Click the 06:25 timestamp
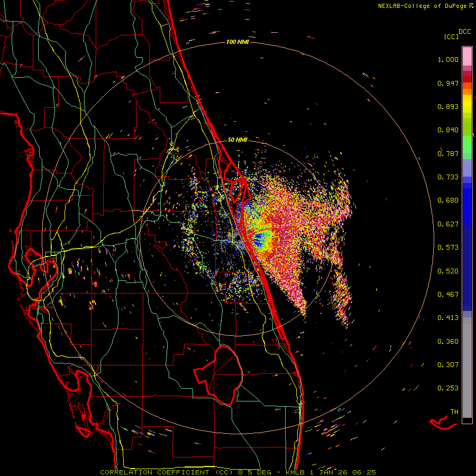 [x=364, y=472]
